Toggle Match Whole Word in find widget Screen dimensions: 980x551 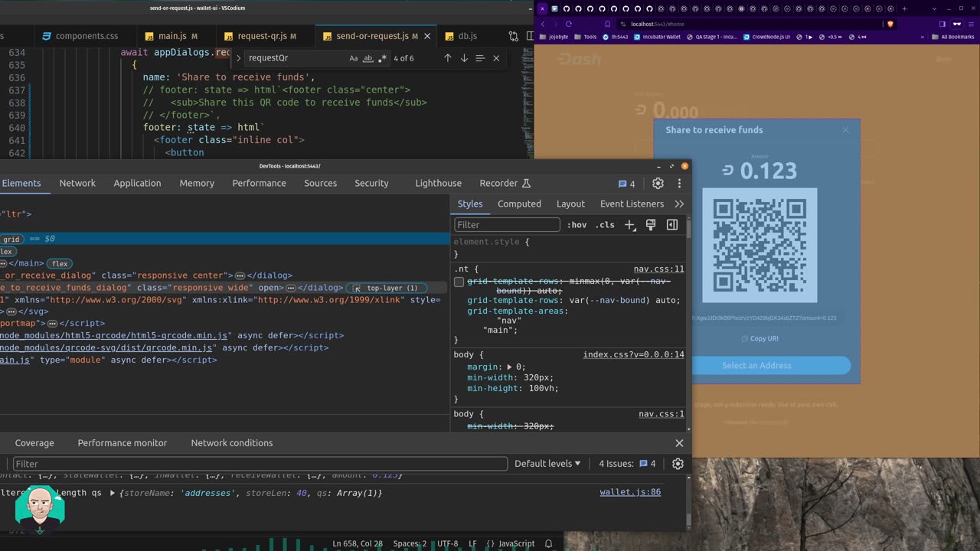pos(367,58)
